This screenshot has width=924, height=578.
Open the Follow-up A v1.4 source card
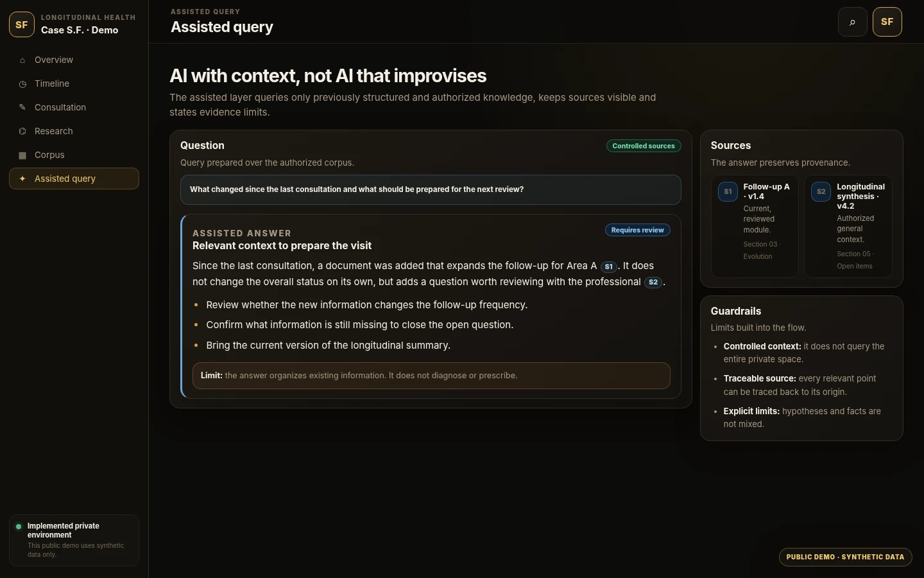click(x=755, y=226)
